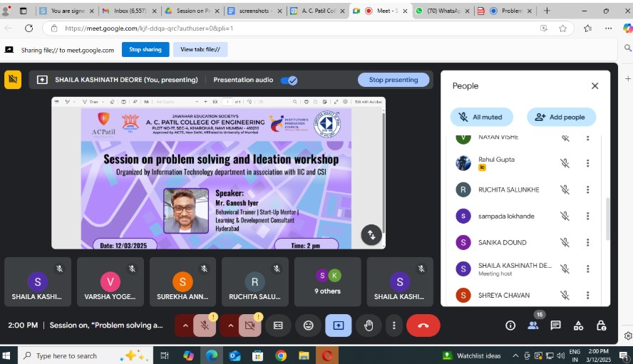The height and width of the screenshot is (364, 633).
Task: Open the in-call chat panel
Action: 555,326
